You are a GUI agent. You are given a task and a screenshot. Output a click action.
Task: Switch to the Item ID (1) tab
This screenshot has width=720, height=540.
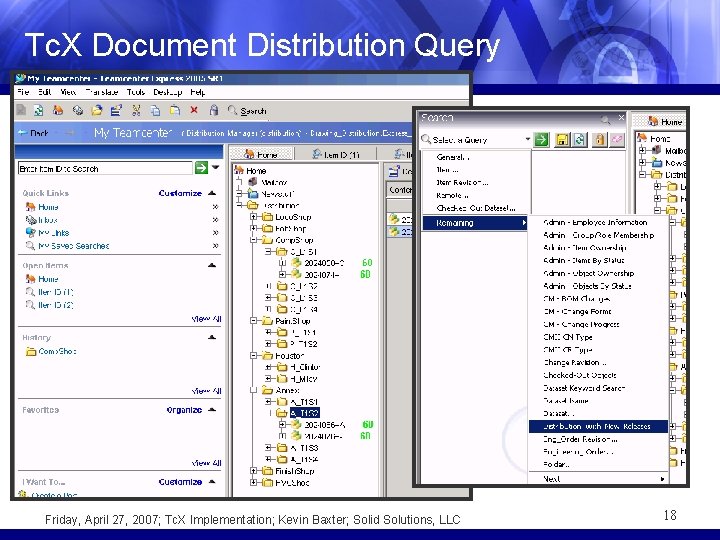tap(336, 155)
